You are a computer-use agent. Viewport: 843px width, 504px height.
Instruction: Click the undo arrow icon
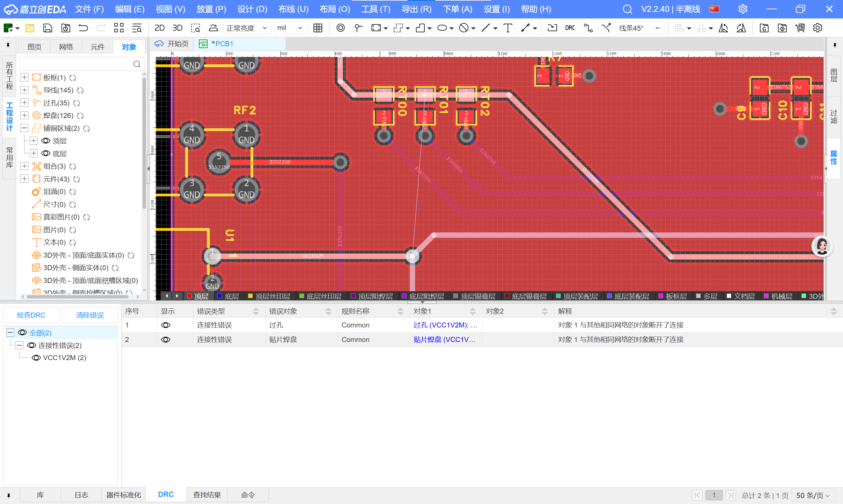tap(83, 28)
